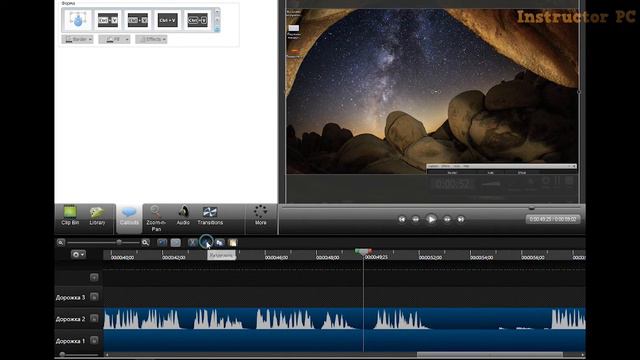
Task: Select the third Ctrl+V keystroke callout
Action: point(138,20)
